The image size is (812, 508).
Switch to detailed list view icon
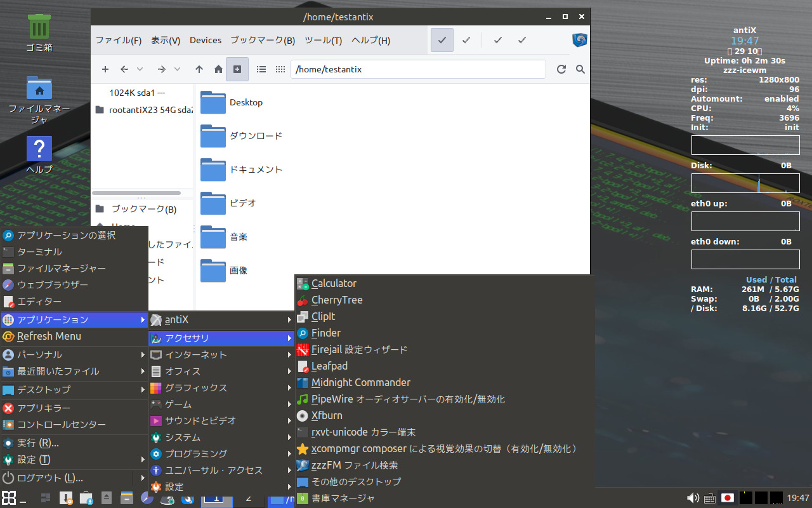(261, 69)
